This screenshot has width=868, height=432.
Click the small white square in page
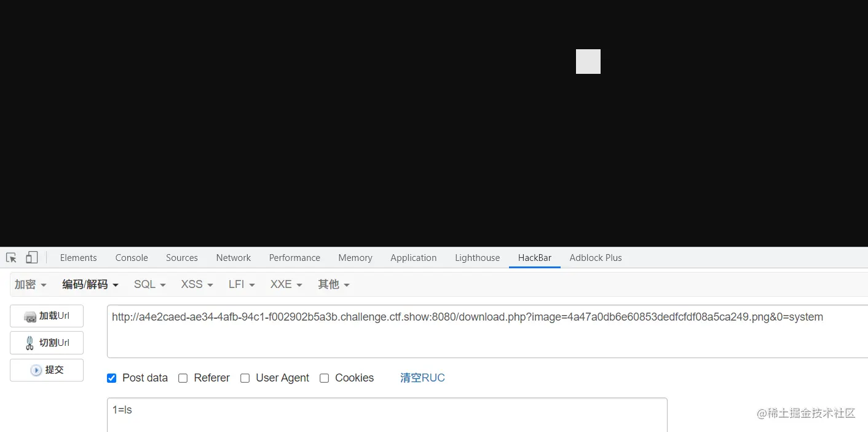click(x=588, y=62)
